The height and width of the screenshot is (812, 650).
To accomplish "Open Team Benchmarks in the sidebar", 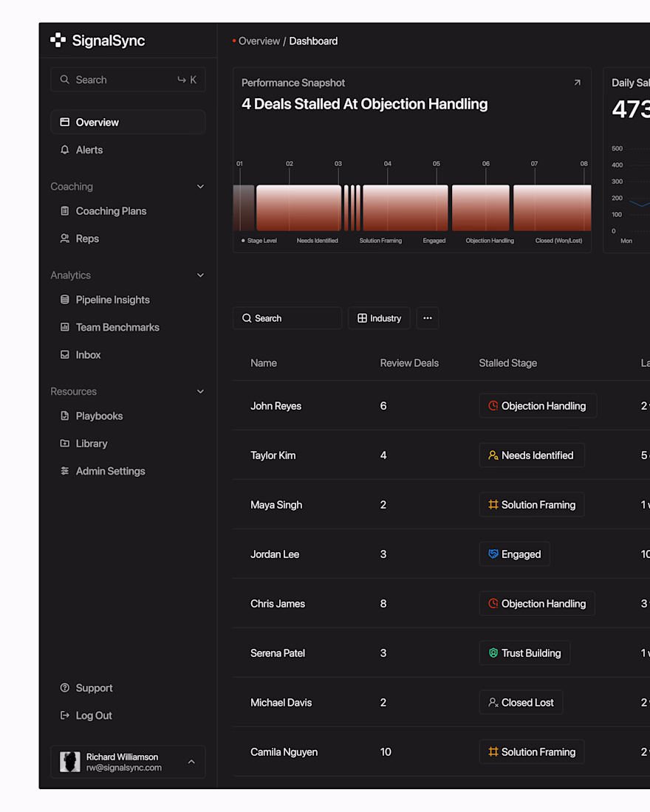I will (x=117, y=327).
